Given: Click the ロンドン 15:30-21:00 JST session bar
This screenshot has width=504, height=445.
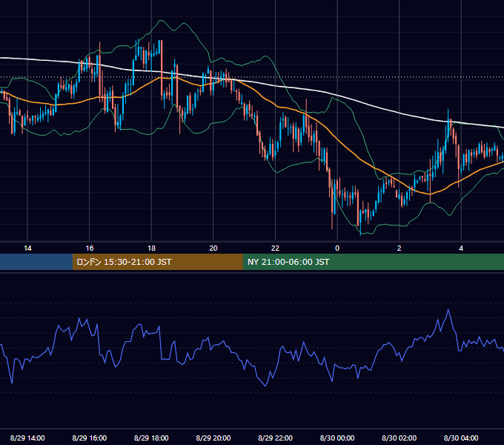Looking at the screenshot, I should [x=157, y=262].
